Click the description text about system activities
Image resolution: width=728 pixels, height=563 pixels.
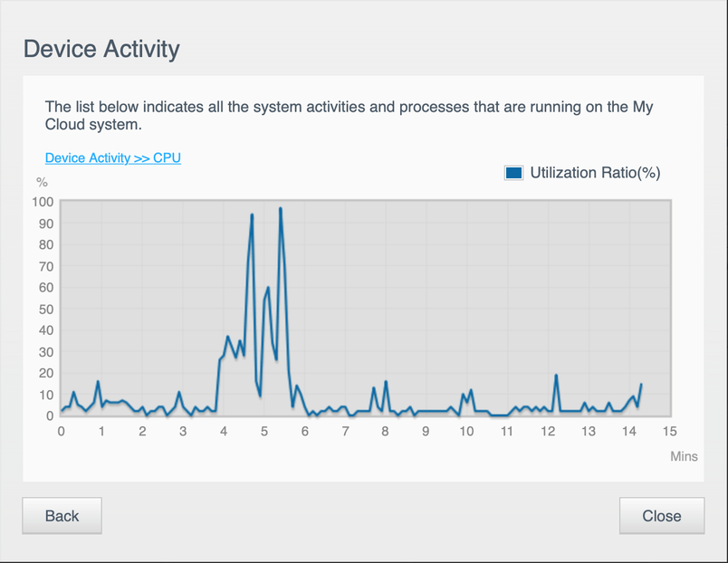tap(349, 115)
